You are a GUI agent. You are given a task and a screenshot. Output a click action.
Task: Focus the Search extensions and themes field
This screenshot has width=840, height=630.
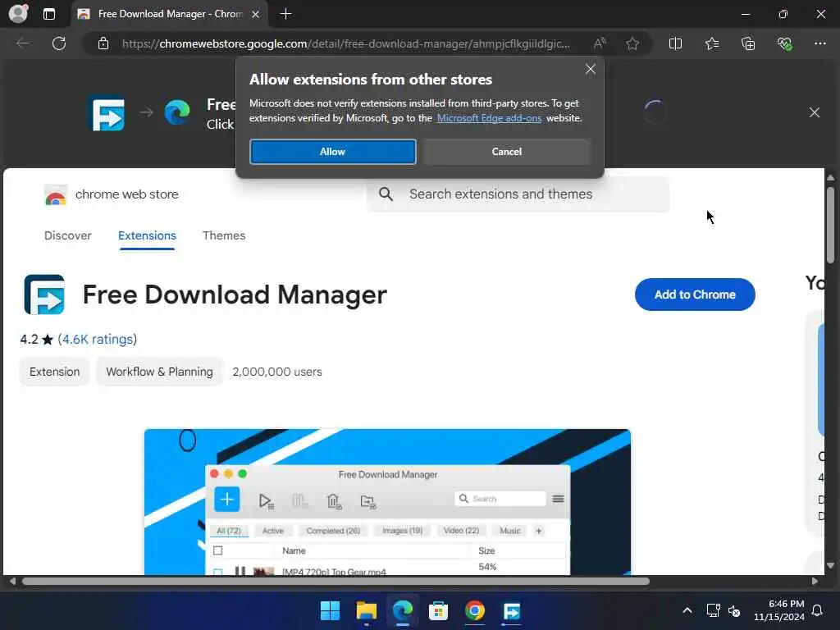518,194
